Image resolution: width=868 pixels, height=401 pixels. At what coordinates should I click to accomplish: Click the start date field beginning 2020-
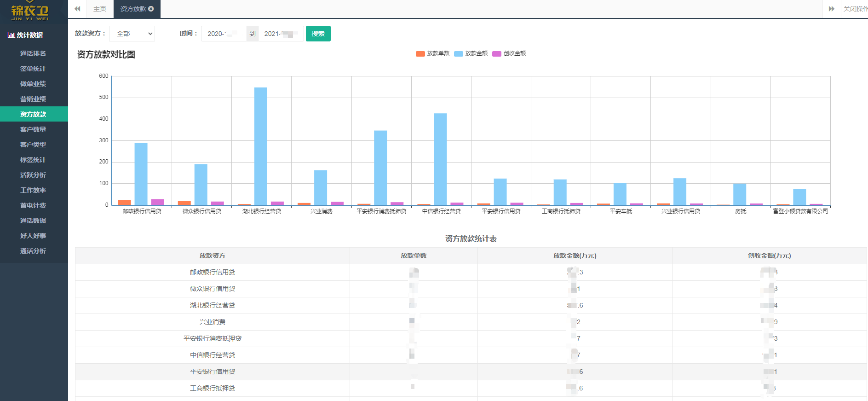(224, 34)
